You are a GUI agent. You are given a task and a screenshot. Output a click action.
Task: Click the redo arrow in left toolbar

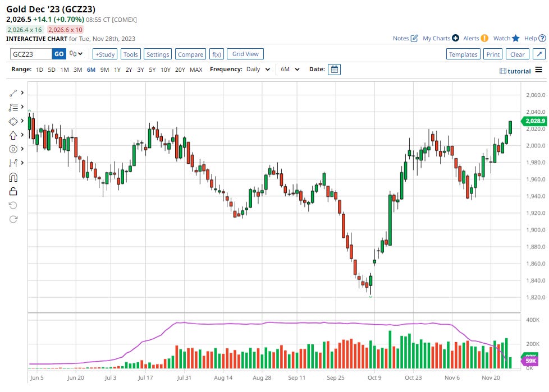(x=13, y=219)
